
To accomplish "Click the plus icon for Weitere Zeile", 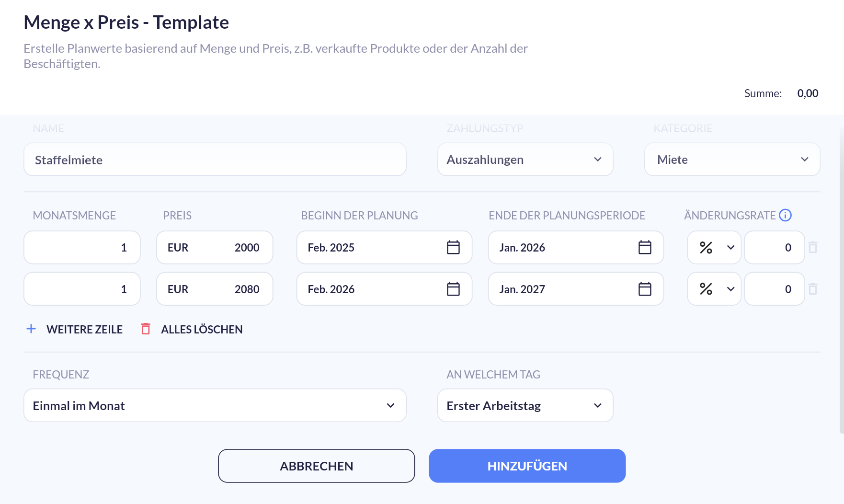I will (31, 329).
